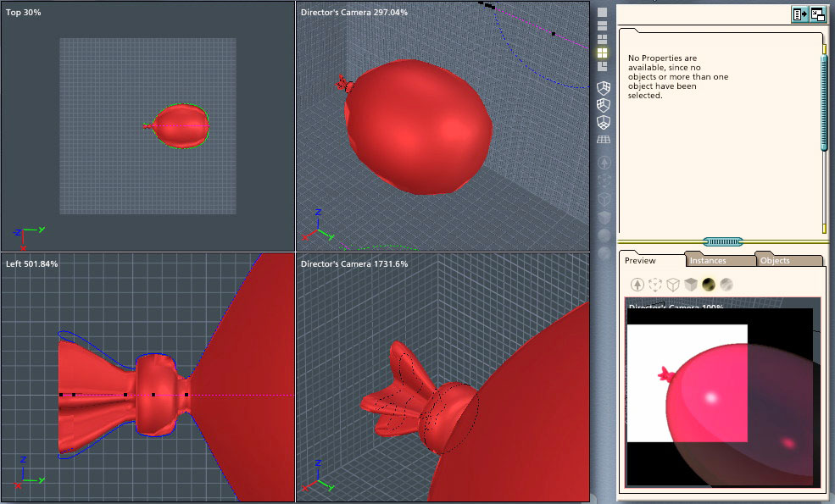The height and width of the screenshot is (504, 835).
Task: Open the Objects tab
Action: point(775,261)
